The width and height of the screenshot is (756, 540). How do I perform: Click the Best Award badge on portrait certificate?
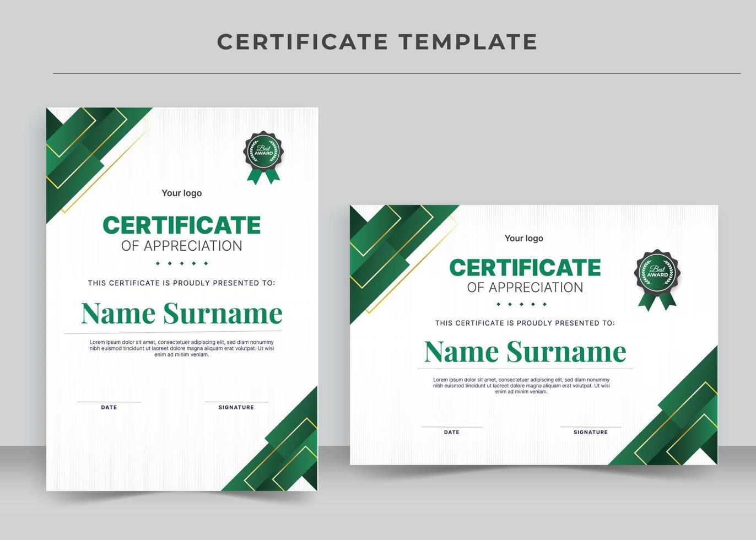click(263, 158)
